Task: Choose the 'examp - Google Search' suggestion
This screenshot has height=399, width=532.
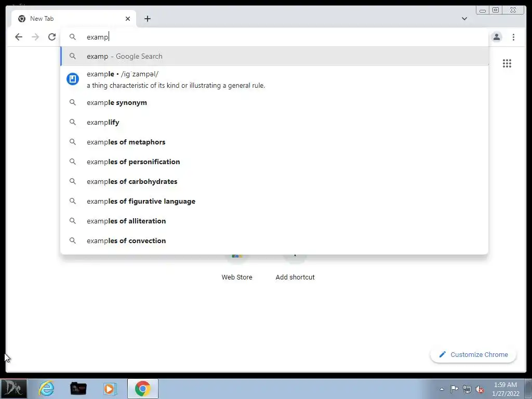Action: [274, 56]
